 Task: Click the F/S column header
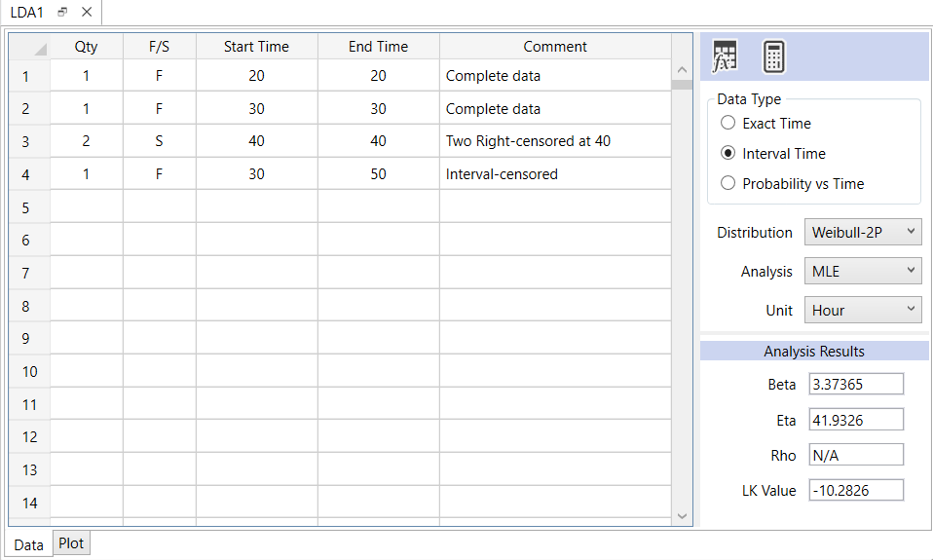159,47
